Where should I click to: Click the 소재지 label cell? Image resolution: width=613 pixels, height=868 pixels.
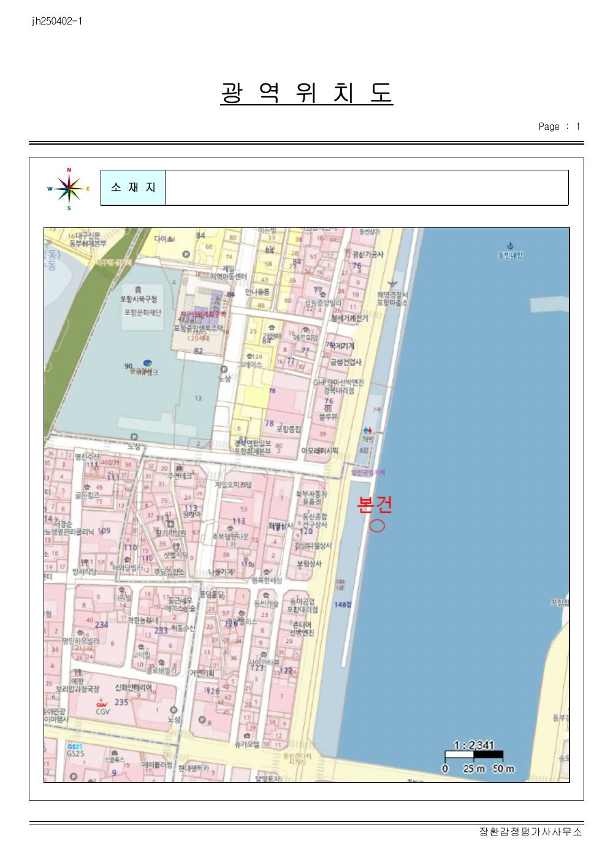tap(133, 188)
